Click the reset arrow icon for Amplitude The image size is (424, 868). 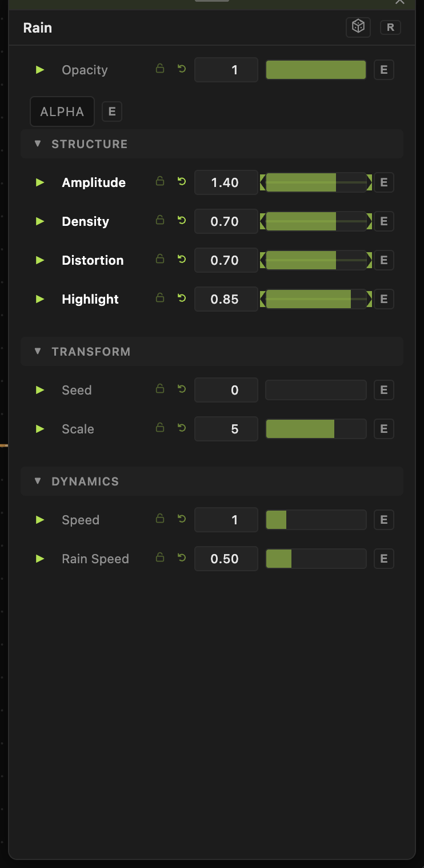pos(182,182)
